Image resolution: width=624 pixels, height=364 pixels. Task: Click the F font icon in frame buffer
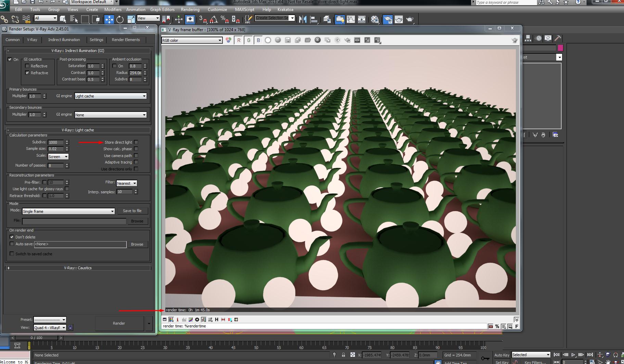pos(517,326)
